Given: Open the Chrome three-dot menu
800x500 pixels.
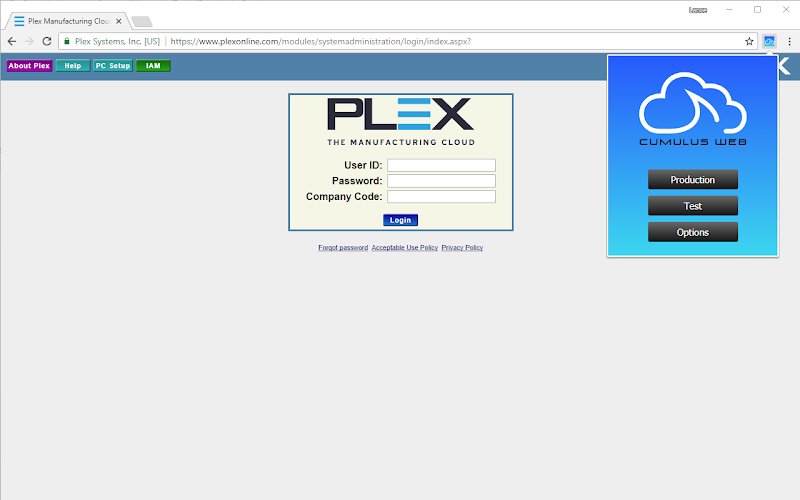Looking at the screenshot, I should pyautogui.click(x=789, y=41).
